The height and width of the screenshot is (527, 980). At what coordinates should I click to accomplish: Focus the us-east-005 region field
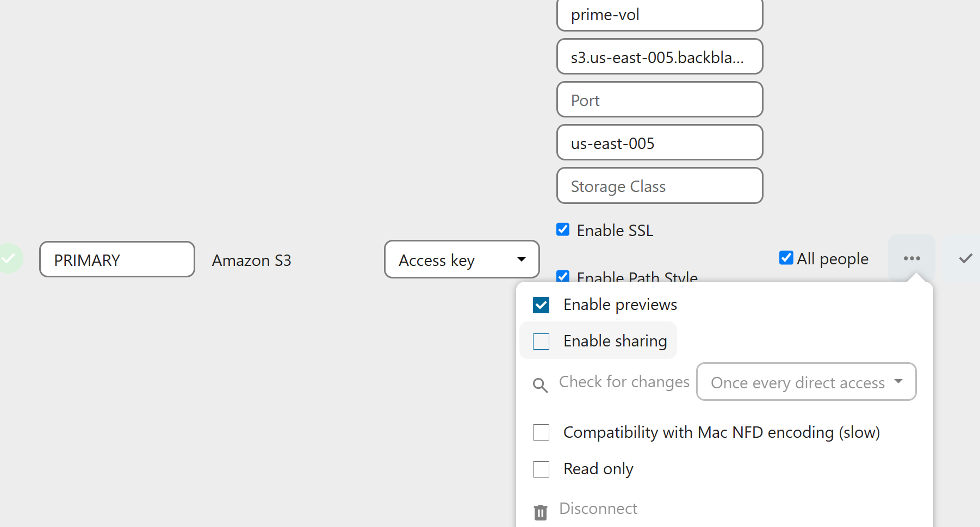(x=659, y=142)
